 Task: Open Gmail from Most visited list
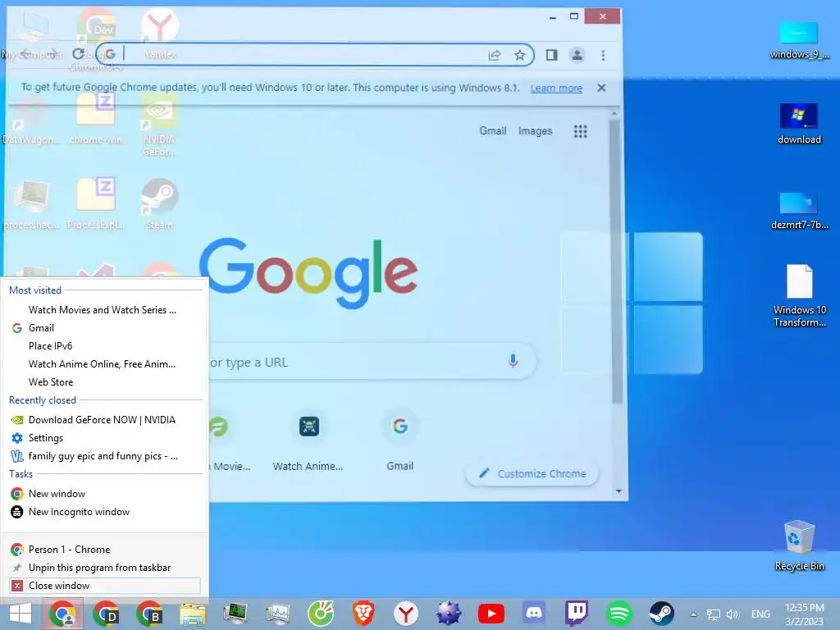pyautogui.click(x=104, y=328)
